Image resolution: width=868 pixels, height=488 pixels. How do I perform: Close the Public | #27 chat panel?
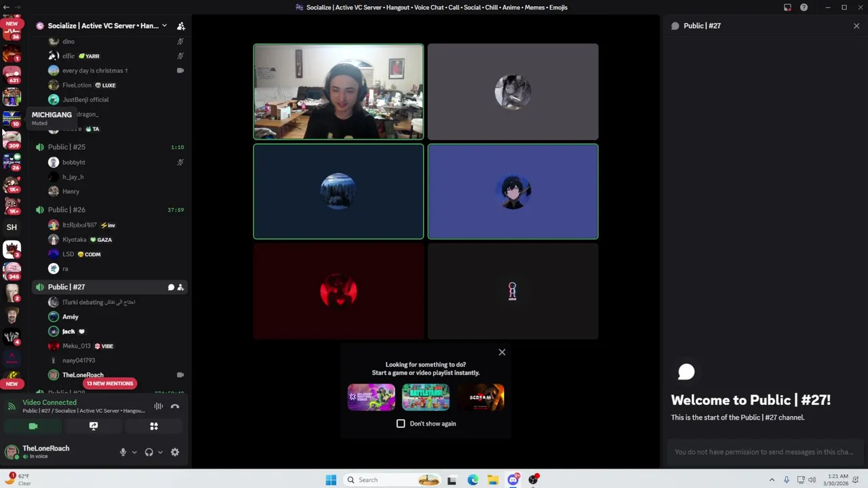click(856, 26)
